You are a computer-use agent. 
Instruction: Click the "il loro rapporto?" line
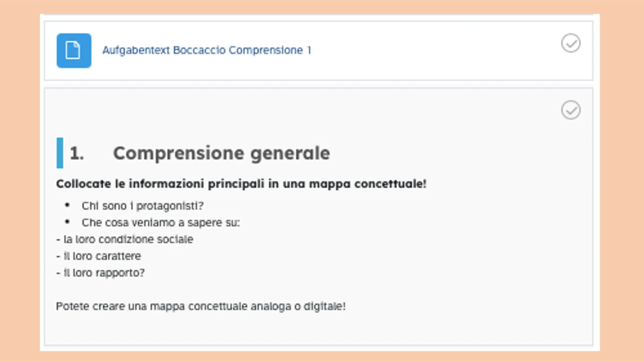[104, 273]
